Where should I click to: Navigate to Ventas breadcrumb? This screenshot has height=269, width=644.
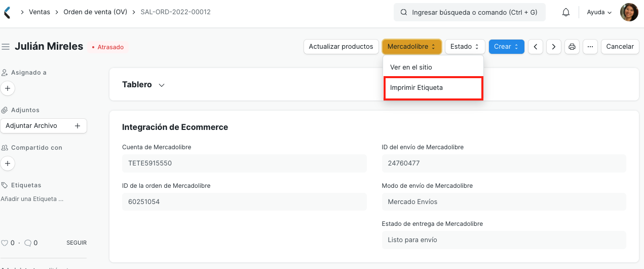pyautogui.click(x=40, y=12)
